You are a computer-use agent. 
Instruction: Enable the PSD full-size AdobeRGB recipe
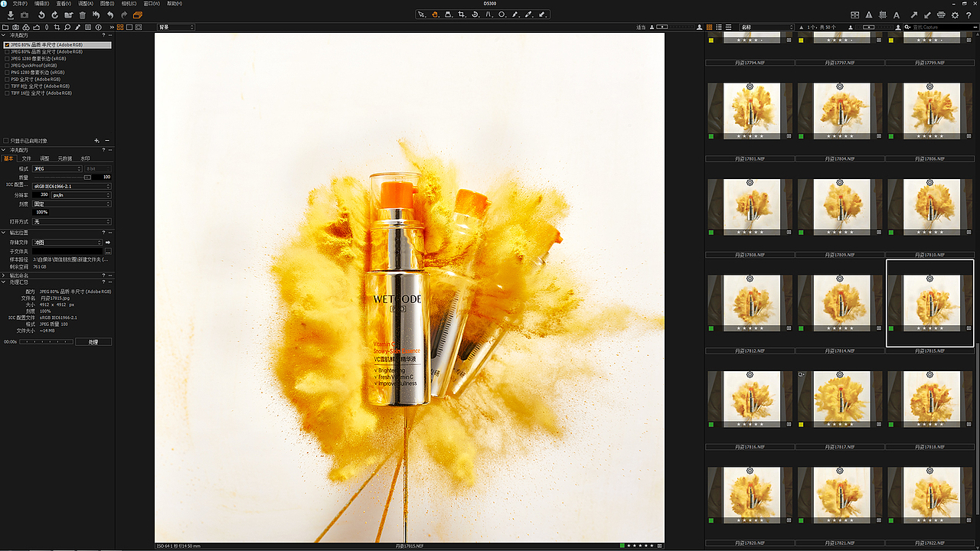(x=7, y=80)
